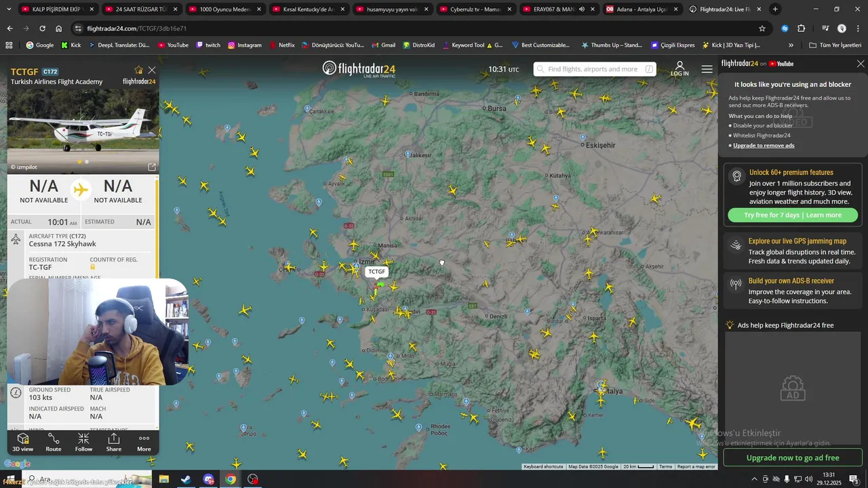Open Chrome three-dot menu
The width and height of the screenshot is (868, 488).
click(x=858, y=28)
